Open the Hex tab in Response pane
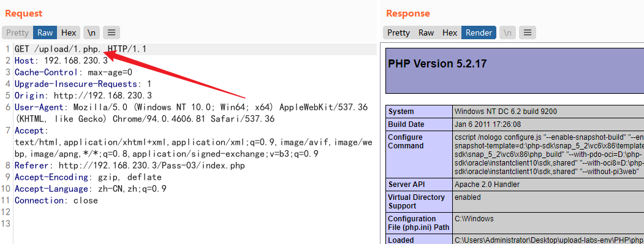The height and width of the screenshot is (244, 644). (450, 32)
